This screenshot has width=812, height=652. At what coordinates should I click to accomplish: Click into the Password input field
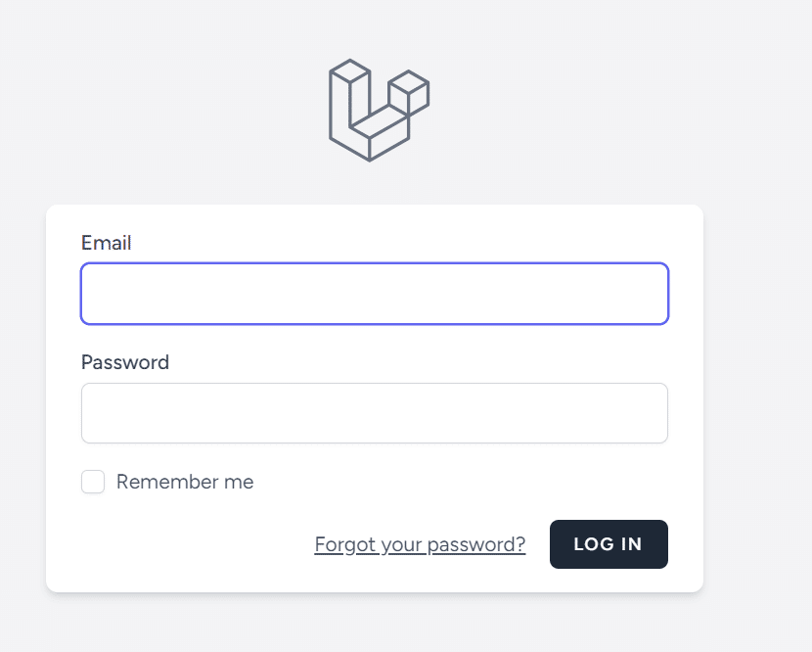[x=375, y=413]
